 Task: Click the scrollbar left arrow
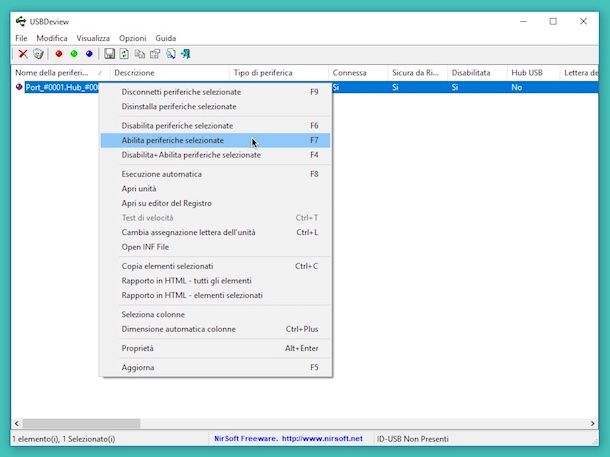pyautogui.click(x=16, y=423)
